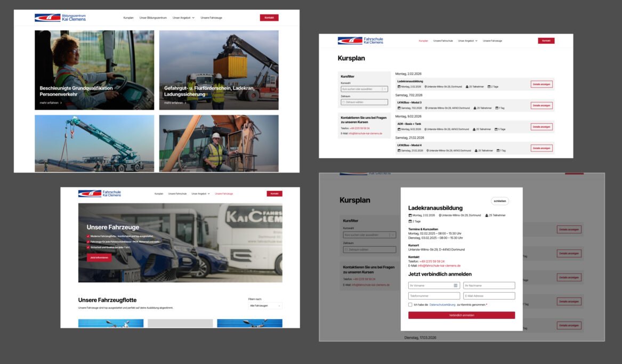Open 'Unser Bildungszentrum' in the navigation

coord(153,18)
